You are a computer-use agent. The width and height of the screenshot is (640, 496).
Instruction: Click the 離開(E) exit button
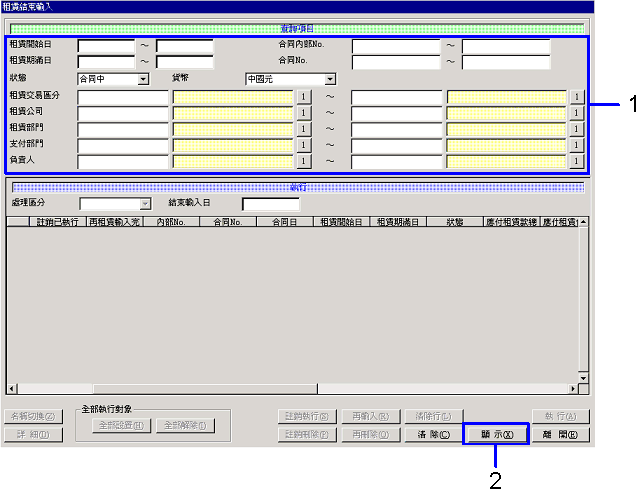point(560,434)
